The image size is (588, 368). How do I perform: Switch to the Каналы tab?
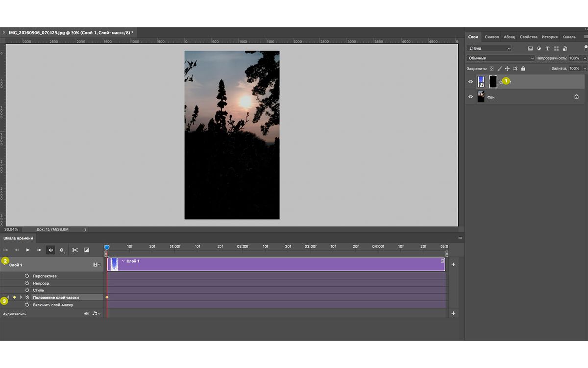click(569, 37)
